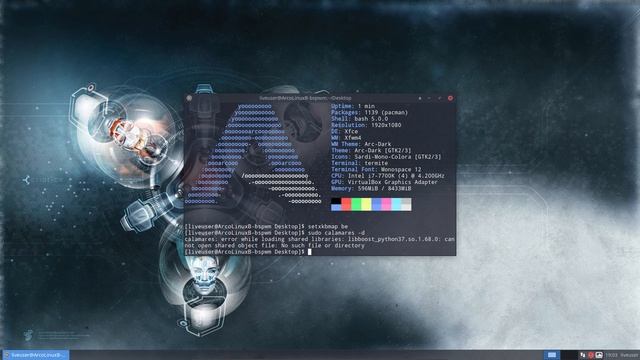The image size is (640, 360).
Task: Click the magenta neofetch color block
Action: [x=386, y=204]
